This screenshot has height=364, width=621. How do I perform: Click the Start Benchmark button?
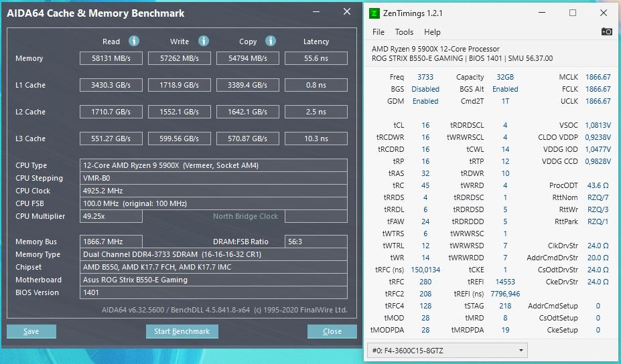click(x=182, y=332)
